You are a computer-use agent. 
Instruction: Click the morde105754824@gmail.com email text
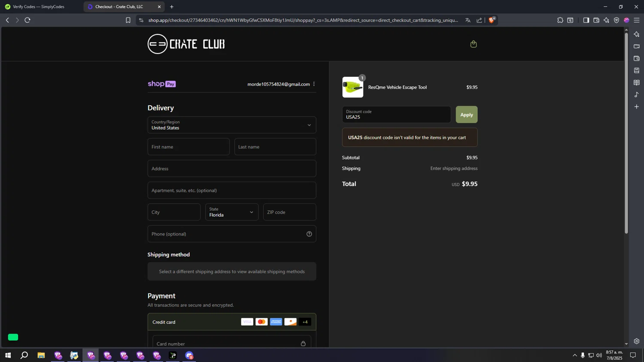(x=279, y=84)
